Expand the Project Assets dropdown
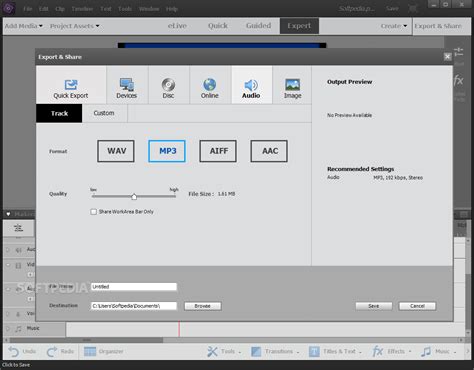This screenshot has width=474, height=370. point(75,26)
